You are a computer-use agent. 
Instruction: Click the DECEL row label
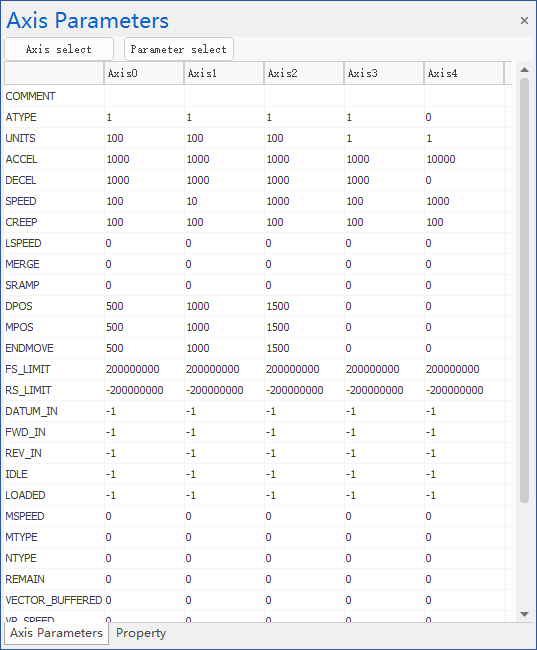pos(21,180)
